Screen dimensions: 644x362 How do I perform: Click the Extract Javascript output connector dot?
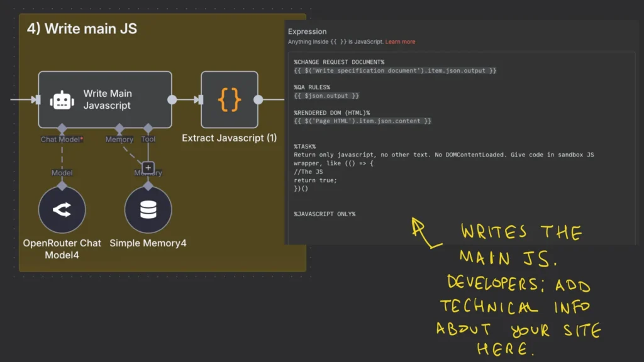(258, 100)
